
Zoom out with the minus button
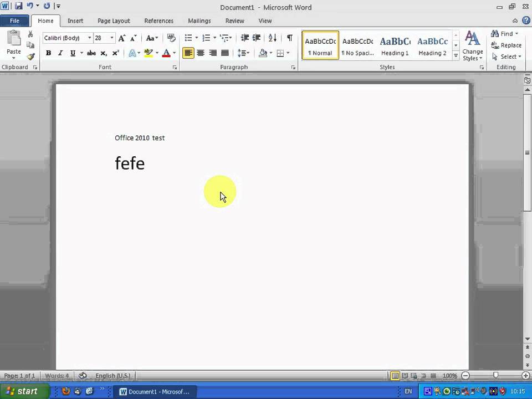point(465,376)
